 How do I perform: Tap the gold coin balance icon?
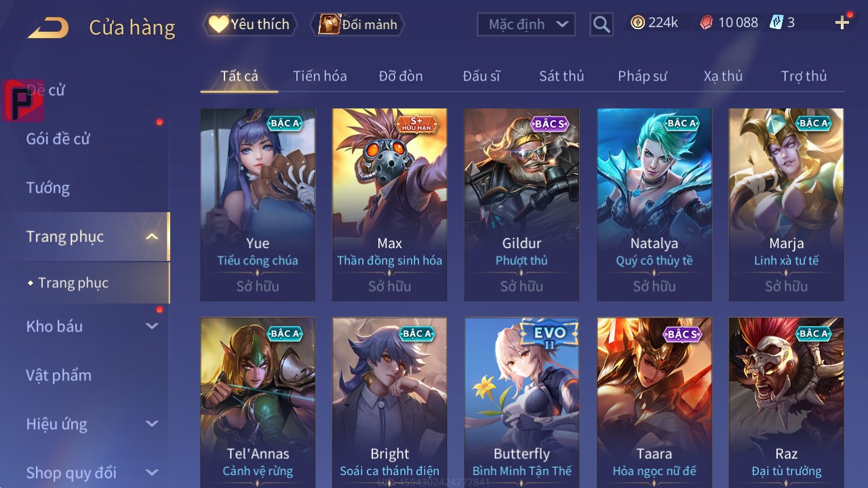tap(637, 23)
